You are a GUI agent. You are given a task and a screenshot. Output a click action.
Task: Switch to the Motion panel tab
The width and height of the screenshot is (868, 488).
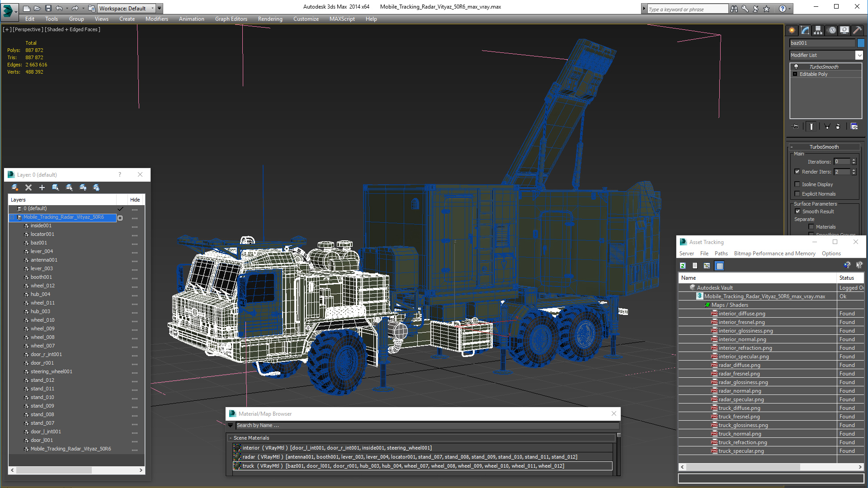click(832, 30)
